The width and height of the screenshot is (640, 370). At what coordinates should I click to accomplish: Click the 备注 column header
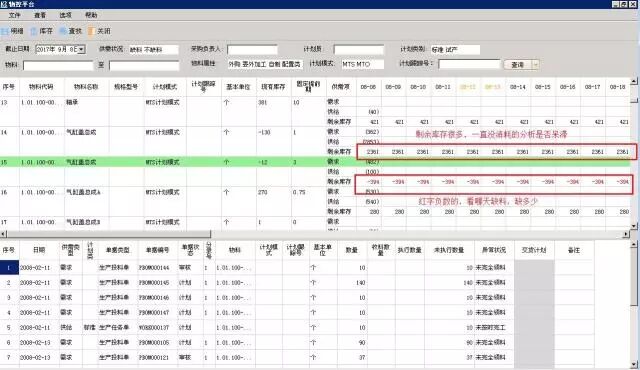(574, 250)
